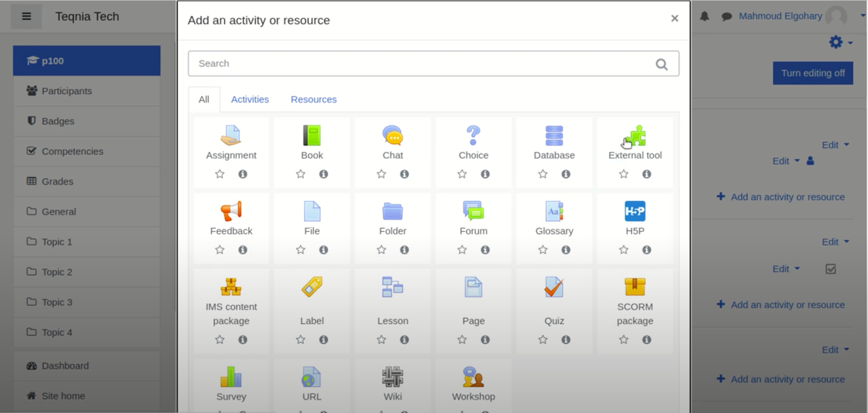Expand the Edit dropdown beside the completion checkbox
The height and width of the screenshot is (413, 868).
pyautogui.click(x=786, y=269)
